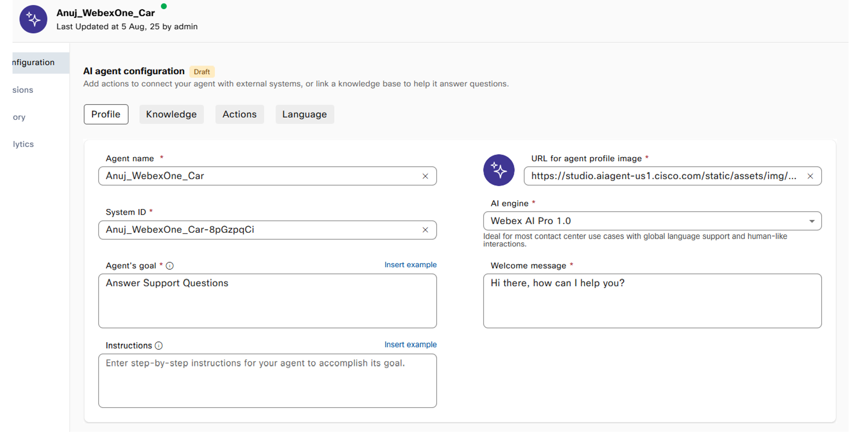The image size is (868, 441).
Task: Click the Last Updated at 5 Aug text
Action: tap(127, 27)
